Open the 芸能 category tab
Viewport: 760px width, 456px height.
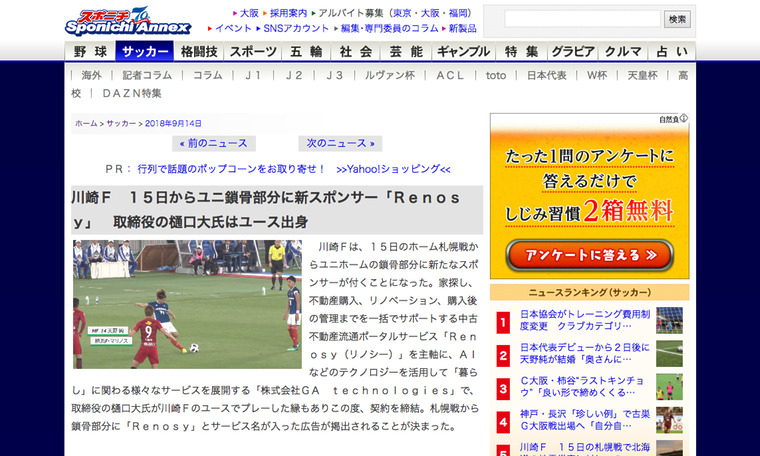coord(406,52)
